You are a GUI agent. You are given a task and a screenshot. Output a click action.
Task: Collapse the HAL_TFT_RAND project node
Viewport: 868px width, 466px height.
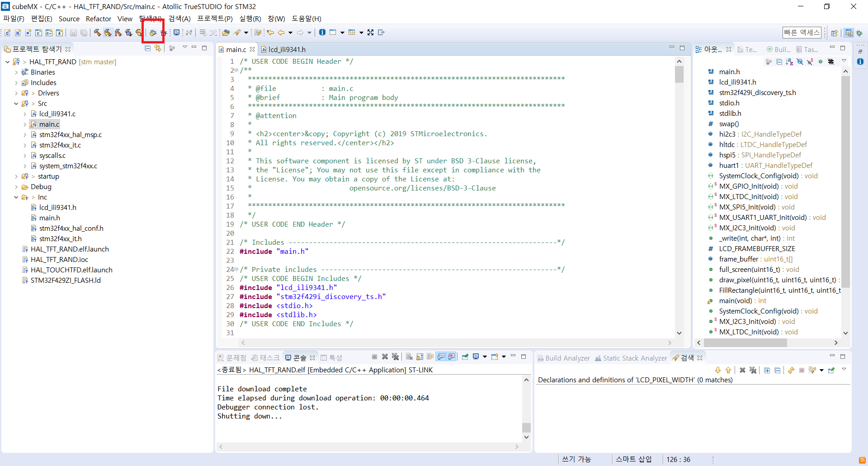point(8,62)
